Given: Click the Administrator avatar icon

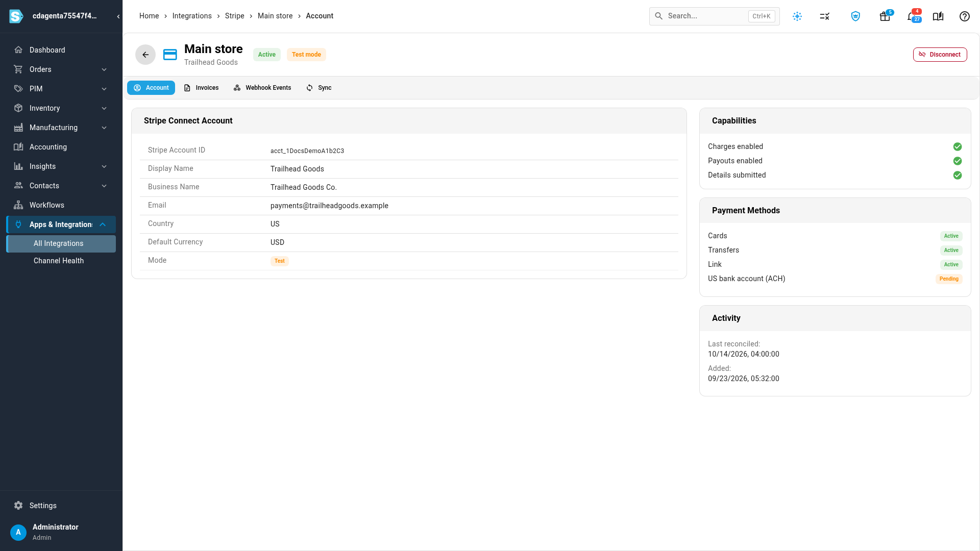Looking at the screenshot, I should pos(18,532).
